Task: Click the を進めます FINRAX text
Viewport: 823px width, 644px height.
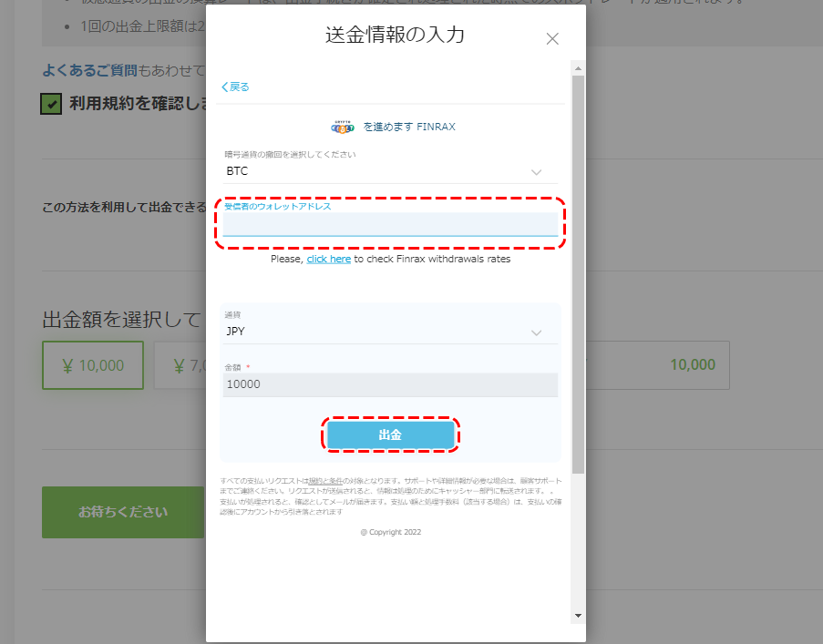Action: pos(409,127)
